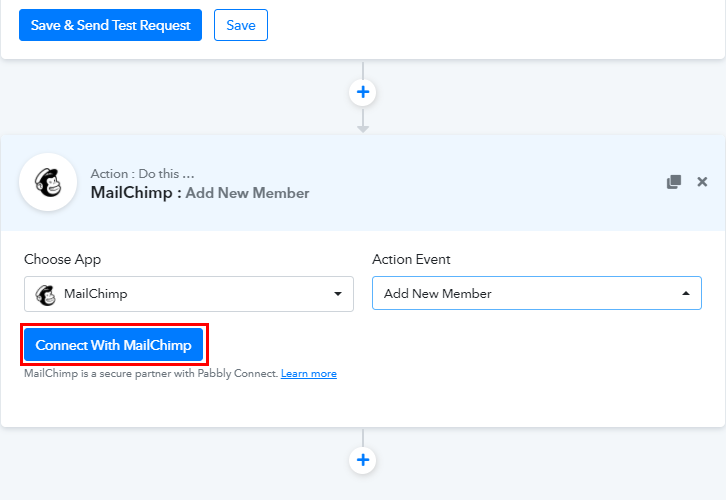Click 'MailChimp is a secure partner' text
The image size is (726, 500).
(x=151, y=374)
